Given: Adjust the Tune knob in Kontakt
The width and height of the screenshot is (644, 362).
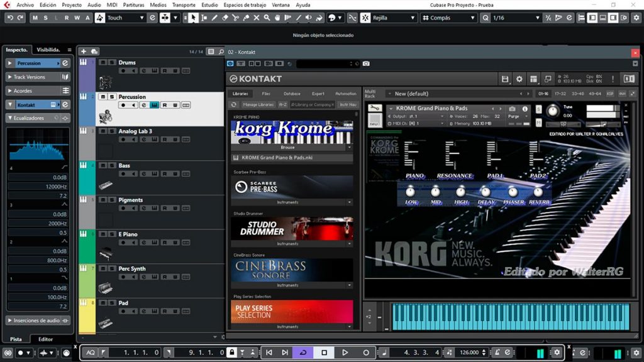Looking at the screenshot, I should pos(553,111).
